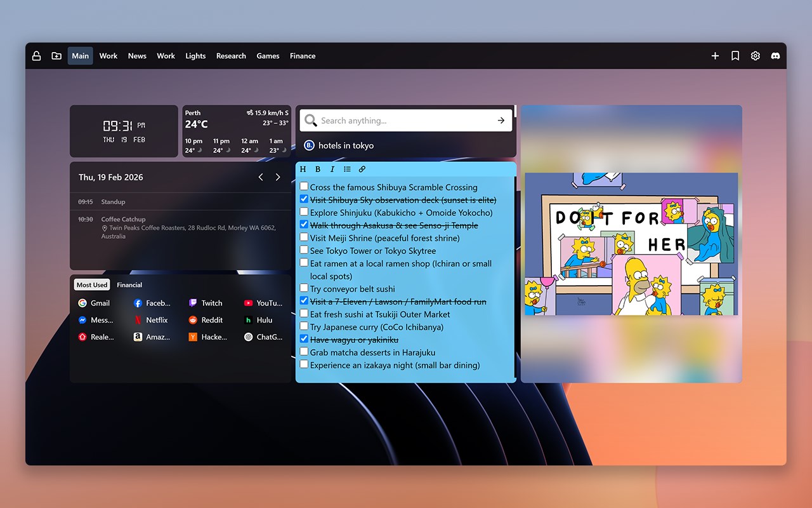Switch to the Main tab
Viewport: 812px width, 508px height.
[81, 56]
